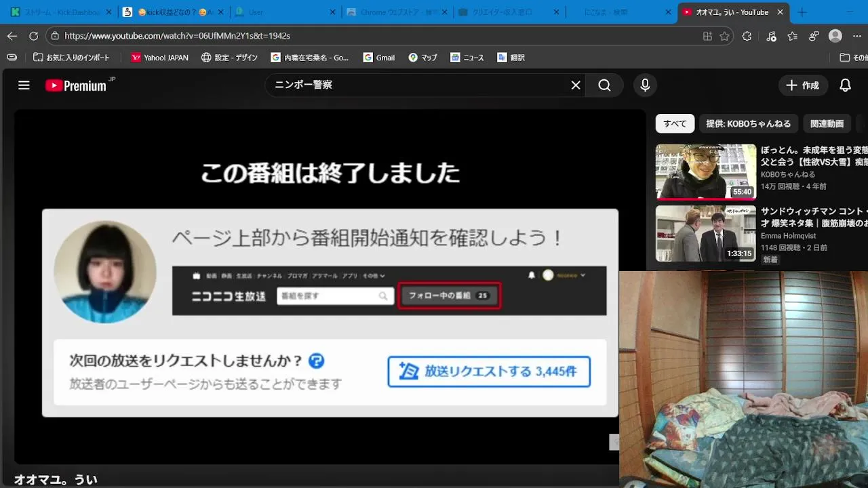Open Yahoo! JAPAN bookmark

pos(160,58)
